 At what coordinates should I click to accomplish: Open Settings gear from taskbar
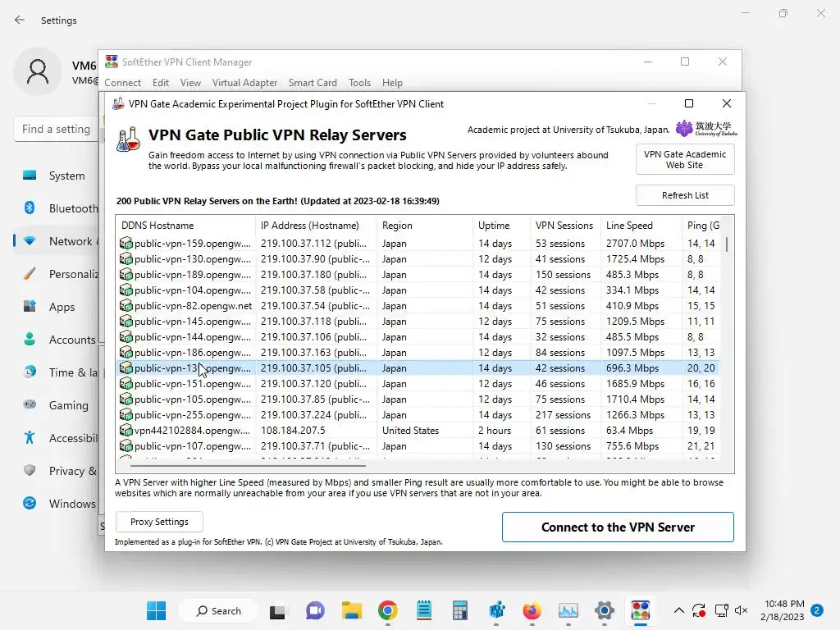(605, 610)
